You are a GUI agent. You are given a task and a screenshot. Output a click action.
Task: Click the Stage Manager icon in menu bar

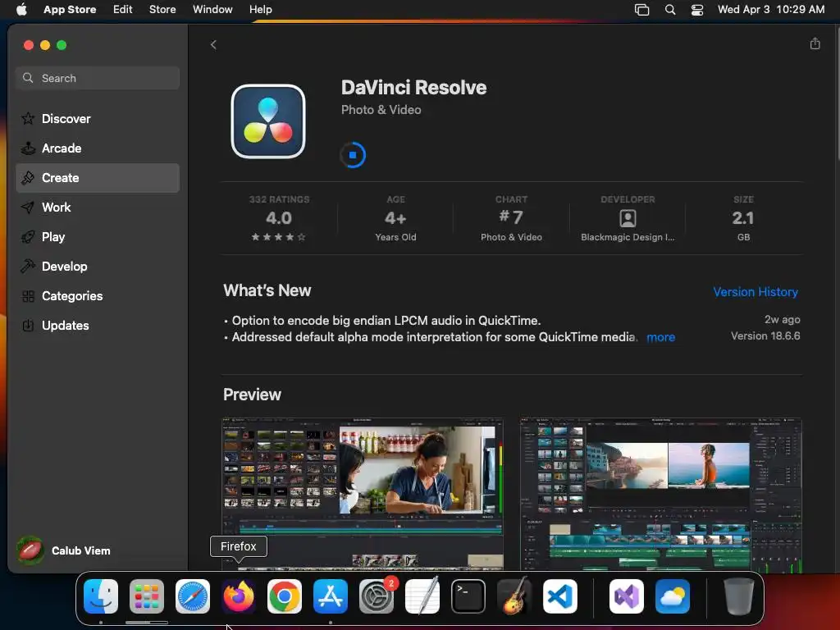641,10
